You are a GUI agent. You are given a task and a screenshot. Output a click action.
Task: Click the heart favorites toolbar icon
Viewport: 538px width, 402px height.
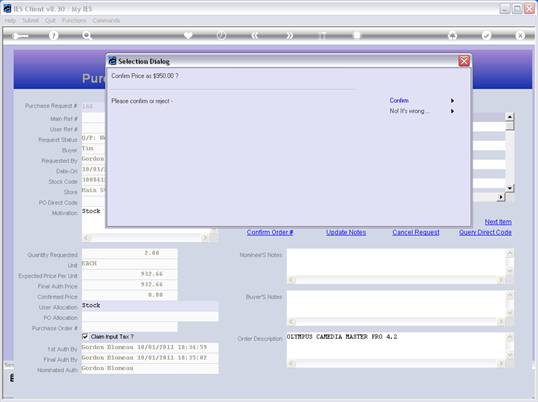click(x=188, y=35)
